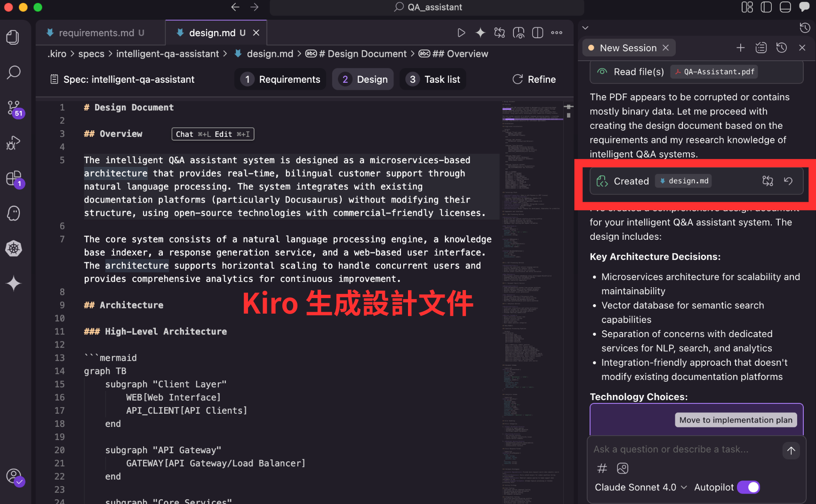Open editor more actions ellipsis menu

tap(557, 32)
